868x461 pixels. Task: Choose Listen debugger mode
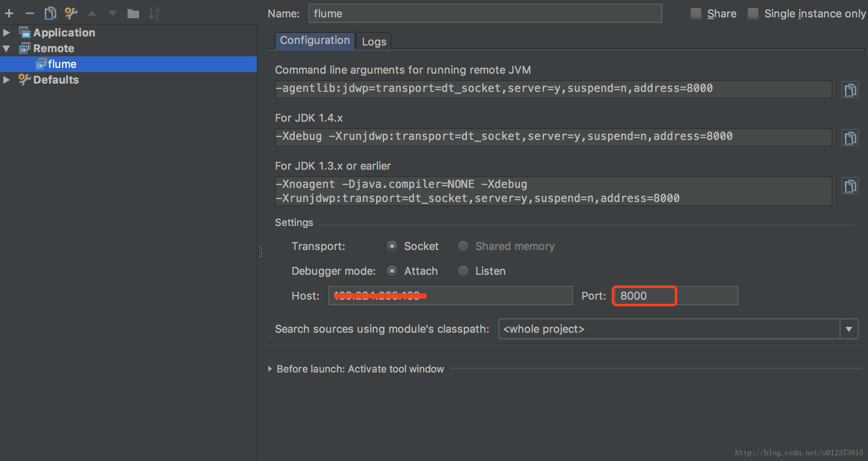click(x=463, y=271)
